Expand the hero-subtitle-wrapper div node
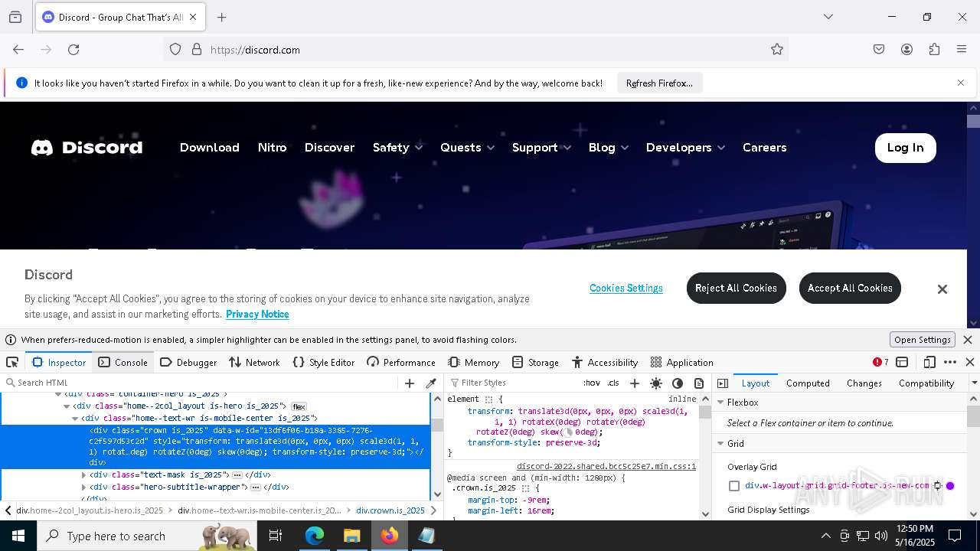This screenshot has height=551, width=980. point(84,487)
